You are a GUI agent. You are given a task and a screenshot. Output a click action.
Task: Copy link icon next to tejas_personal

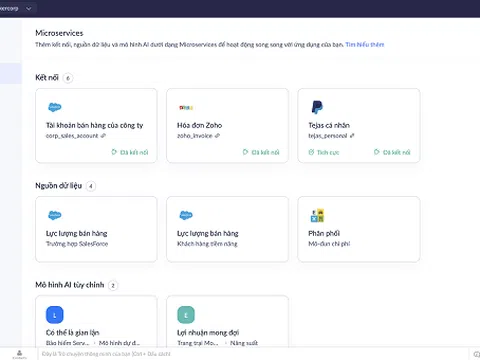352,136
